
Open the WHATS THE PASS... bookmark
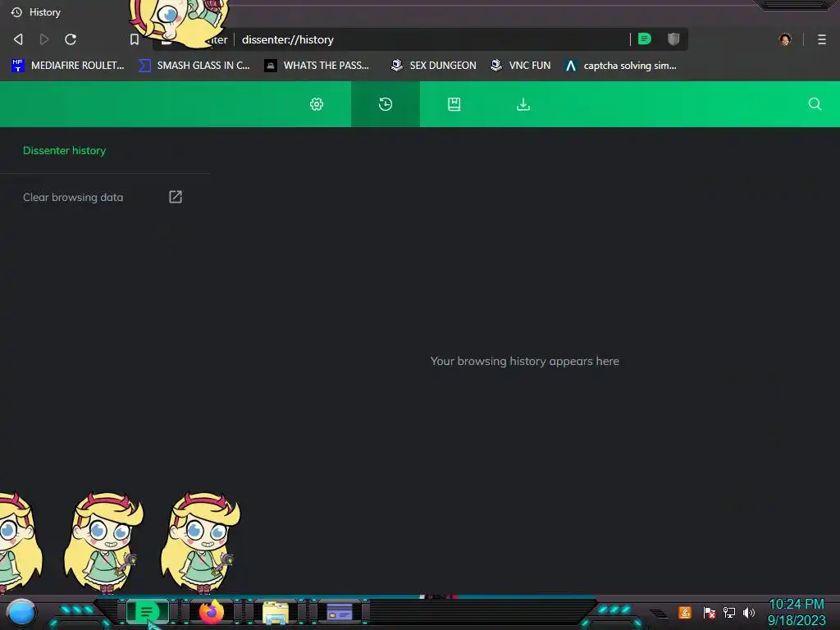click(317, 66)
